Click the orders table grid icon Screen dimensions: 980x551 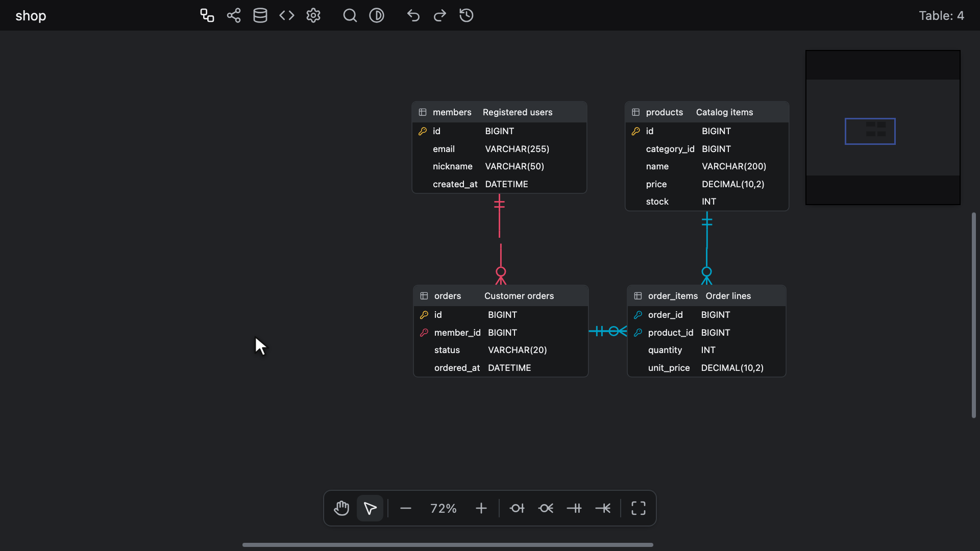[x=424, y=296]
